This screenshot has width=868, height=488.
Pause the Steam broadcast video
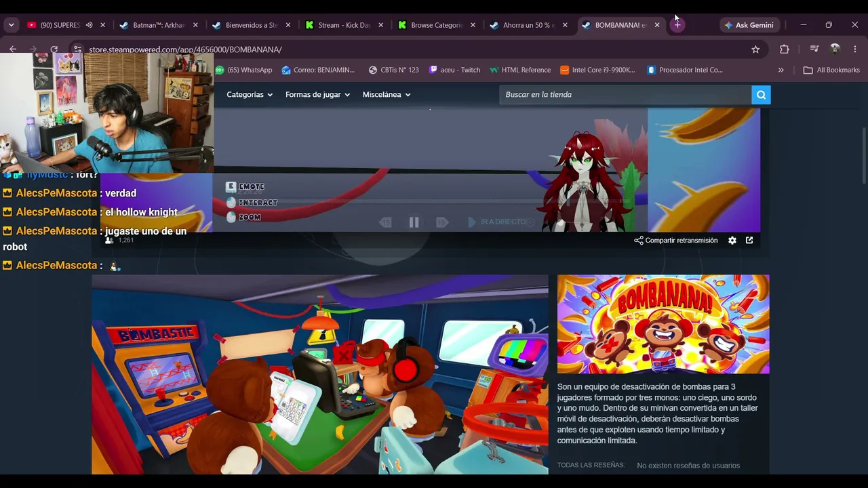(x=414, y=222)
